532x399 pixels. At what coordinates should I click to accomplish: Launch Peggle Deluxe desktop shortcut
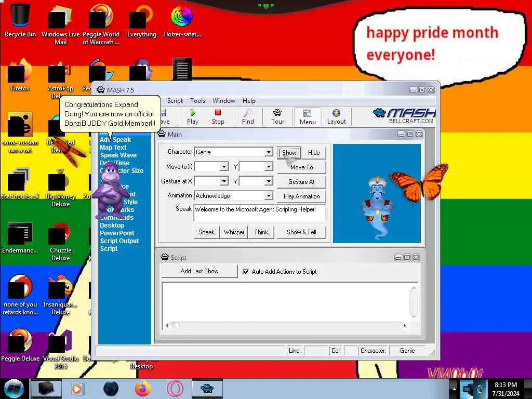point(20,345)
